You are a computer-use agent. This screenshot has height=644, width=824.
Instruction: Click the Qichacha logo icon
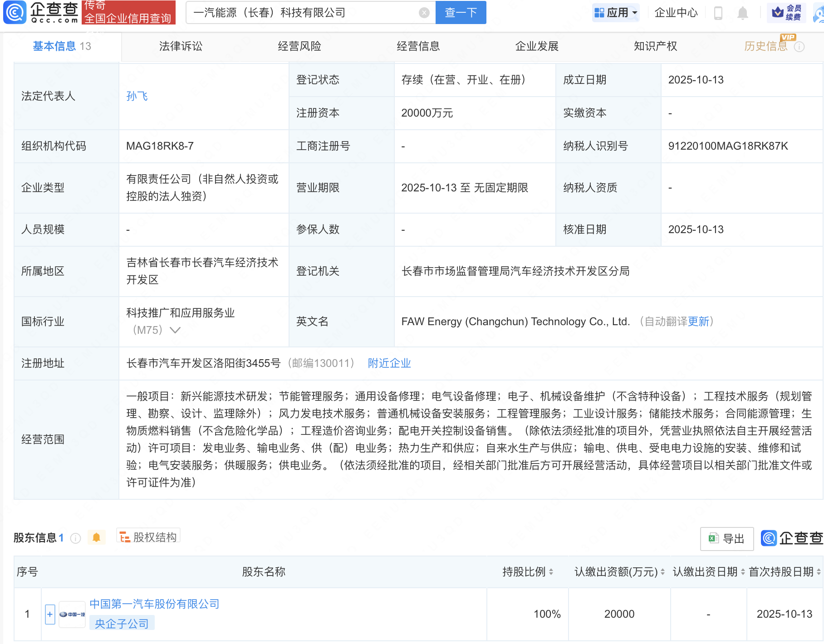coord(15,12)
